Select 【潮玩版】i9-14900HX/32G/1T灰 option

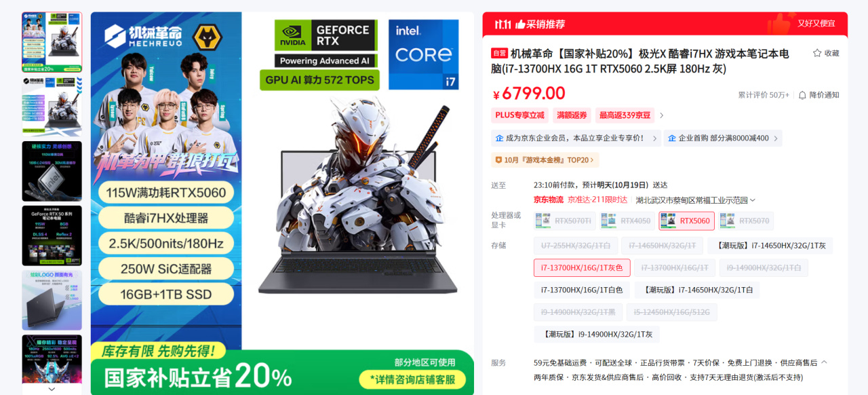597,335
